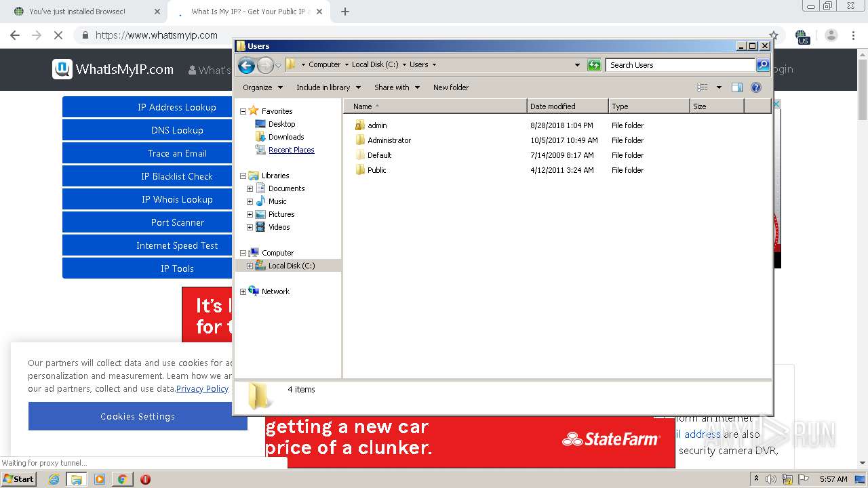The height and width of the screenshot is (488, 868).
Task: Click Chrome back button
Action: click(15, 35)
